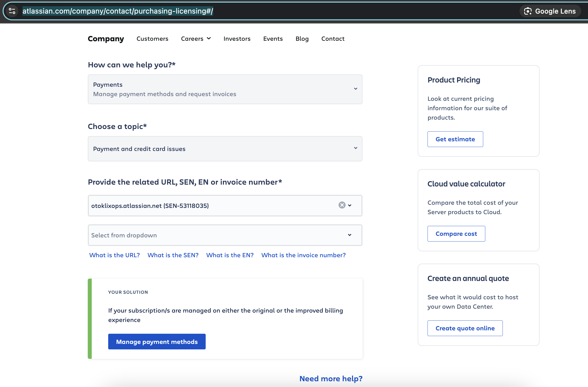588x387 pixels.
Task: Open the Investors page
Action: (x=237, y=39)
